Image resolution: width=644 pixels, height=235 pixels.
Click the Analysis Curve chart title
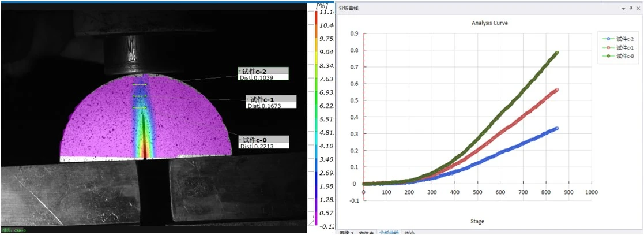tap(489, 24)
